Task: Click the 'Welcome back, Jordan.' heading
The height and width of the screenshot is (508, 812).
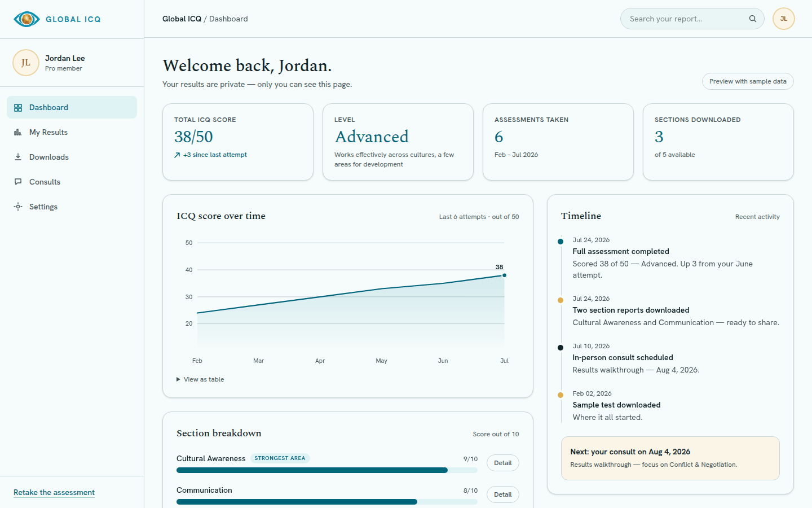Action: tap(247, 66)
